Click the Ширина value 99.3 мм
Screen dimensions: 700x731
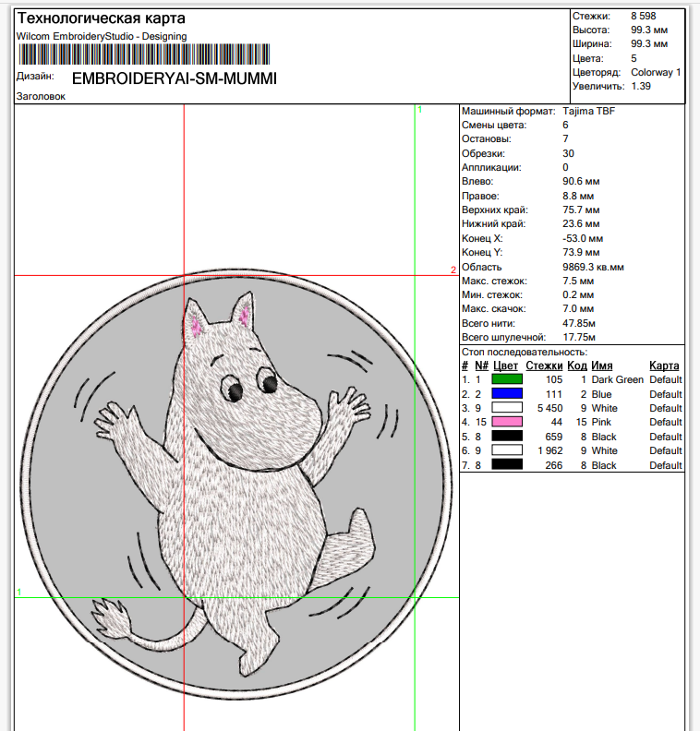point(649,43)
